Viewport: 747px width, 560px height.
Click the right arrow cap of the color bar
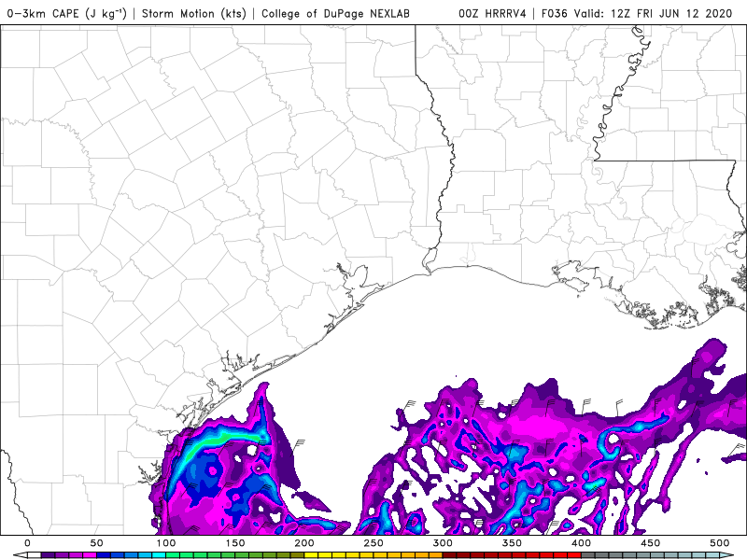tap(726, 554)
